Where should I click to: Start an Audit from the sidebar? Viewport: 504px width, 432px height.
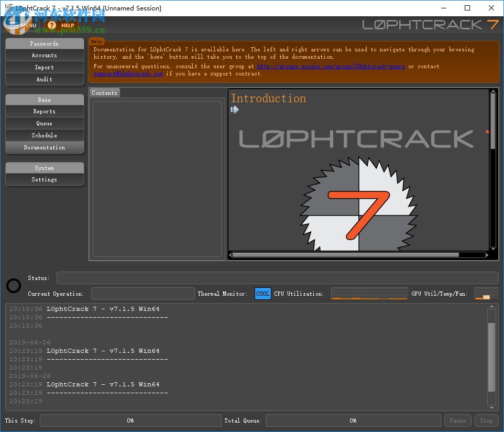(45, 79)
